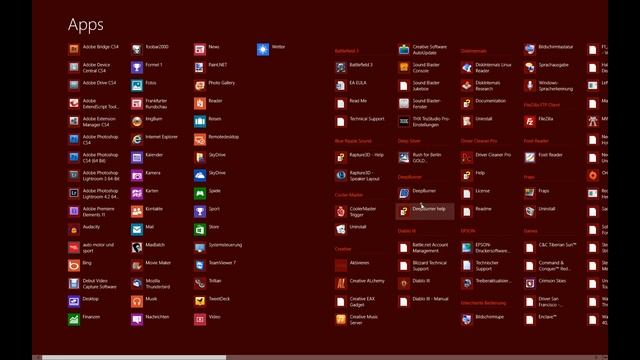Launch FileZilla

(539, 121)
